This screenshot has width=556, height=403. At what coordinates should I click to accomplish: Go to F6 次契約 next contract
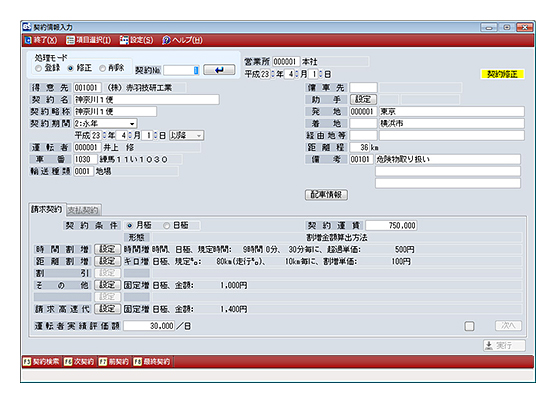pyautogui.click(x=79, y=362)
